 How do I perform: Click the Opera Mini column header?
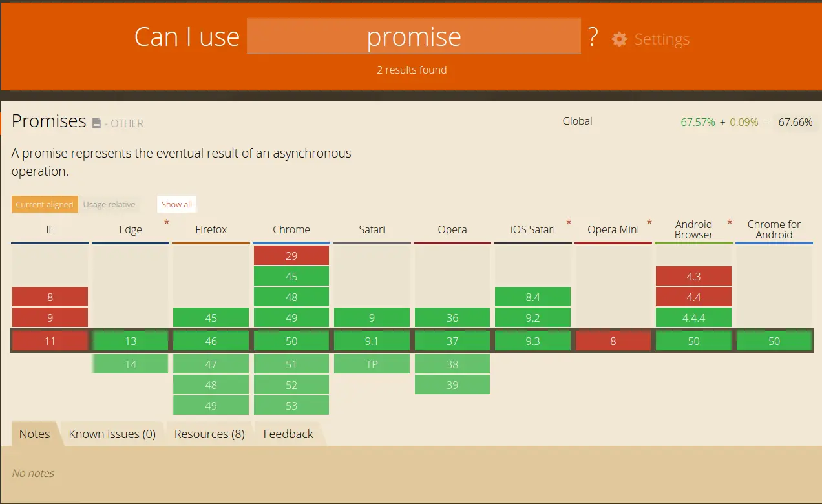click(x=613, y=229)
